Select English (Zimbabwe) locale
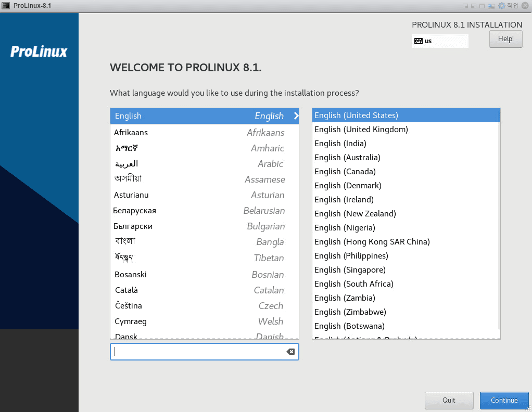Screen dimensions: 532x412 pyautogui.click(x=406, y=312)
